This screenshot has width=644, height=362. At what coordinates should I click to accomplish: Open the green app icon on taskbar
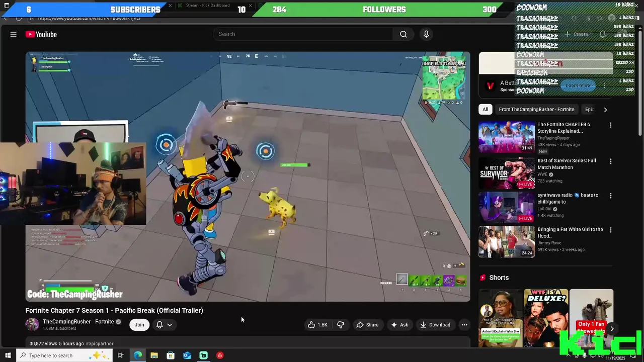pos(203,355)
